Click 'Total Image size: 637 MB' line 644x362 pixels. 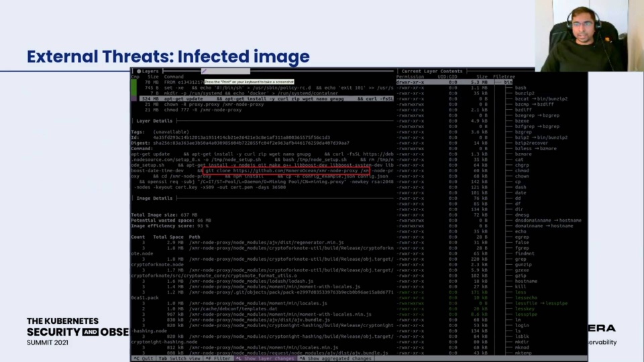click(x=164, y=215)
